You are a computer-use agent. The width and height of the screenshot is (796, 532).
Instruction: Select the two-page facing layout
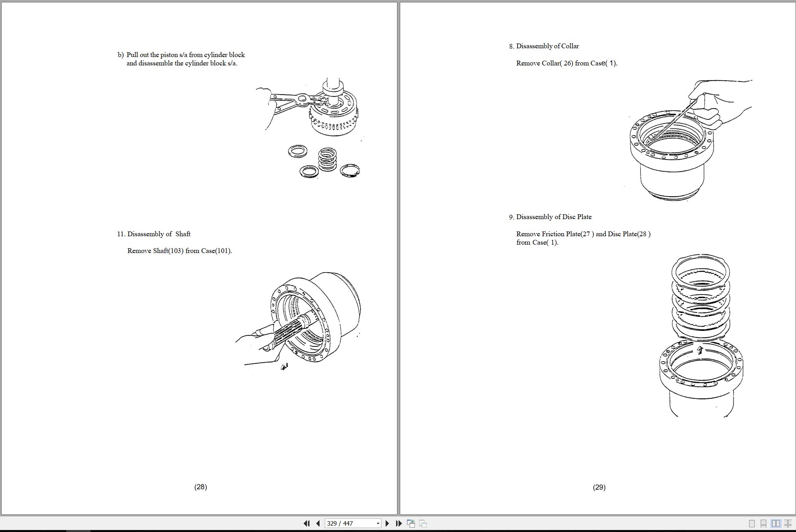tap(776, 523)
